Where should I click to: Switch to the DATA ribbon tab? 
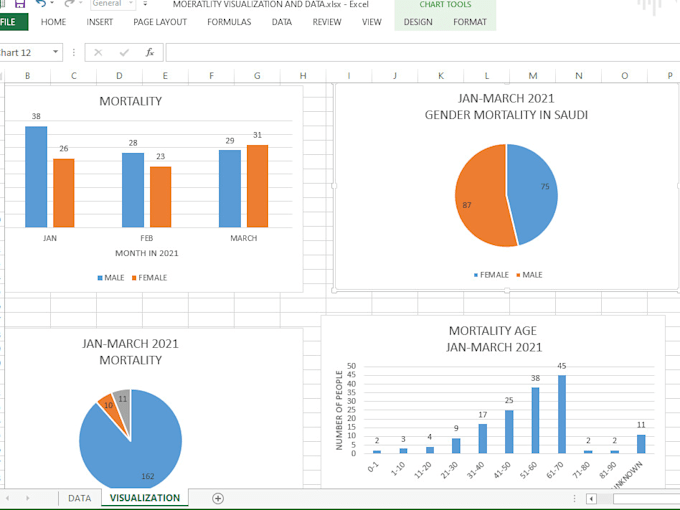tap(282, 22)
